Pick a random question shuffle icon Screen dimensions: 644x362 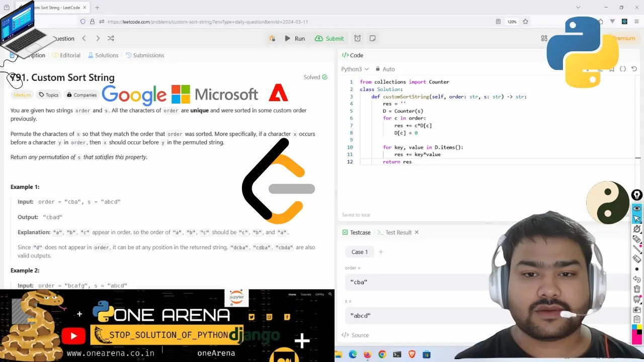point(111,38)
